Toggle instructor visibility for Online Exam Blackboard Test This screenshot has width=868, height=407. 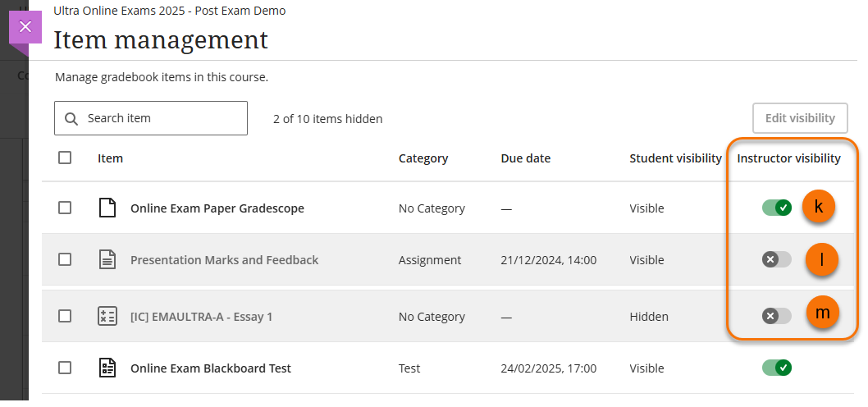click(776, 368)
